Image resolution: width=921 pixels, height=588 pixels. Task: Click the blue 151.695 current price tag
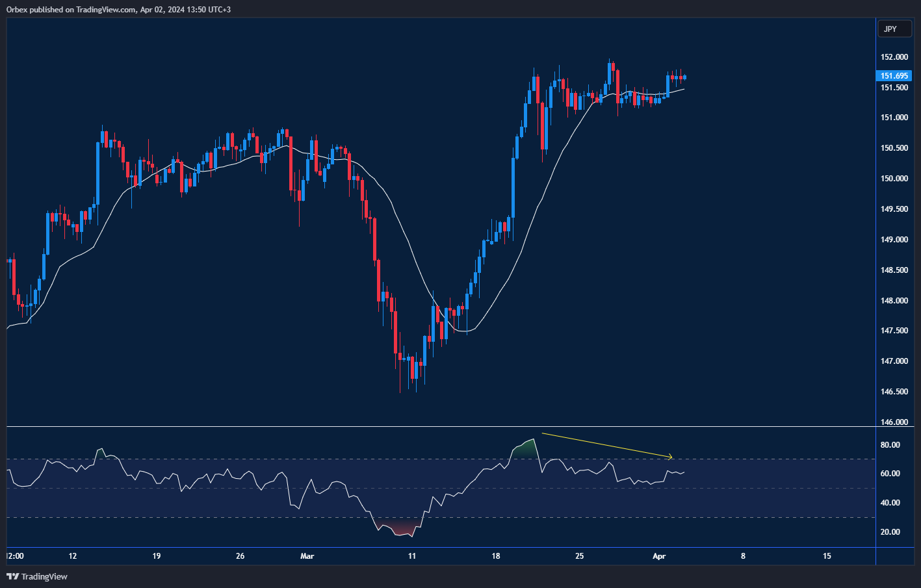pos(894,76)
